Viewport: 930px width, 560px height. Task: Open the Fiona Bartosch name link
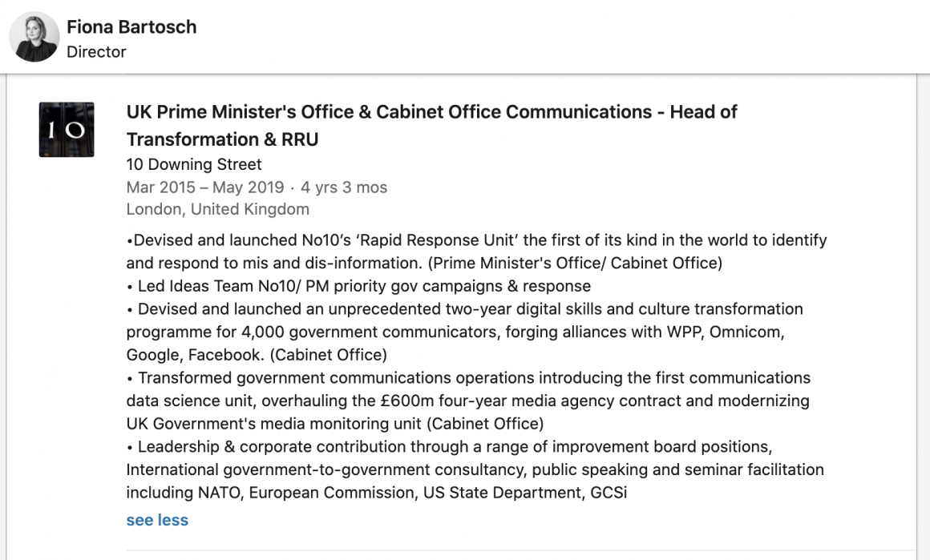tap(131, 26)
